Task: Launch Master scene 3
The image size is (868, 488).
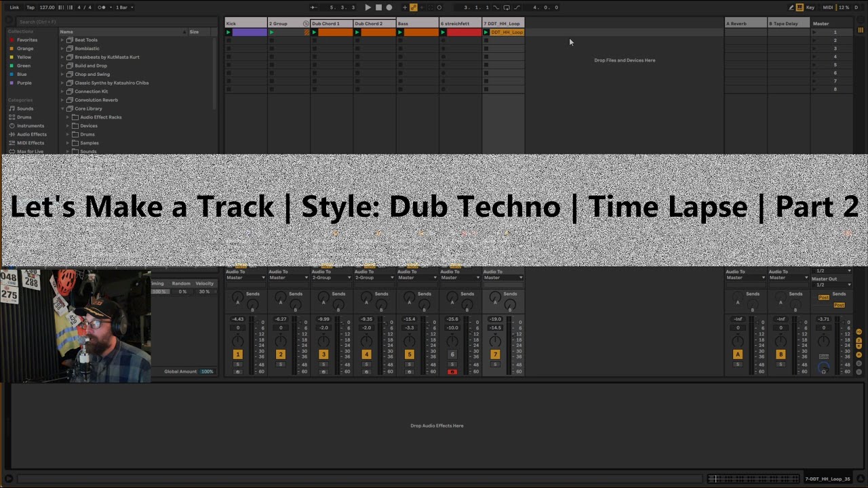Action: [815, 49]
